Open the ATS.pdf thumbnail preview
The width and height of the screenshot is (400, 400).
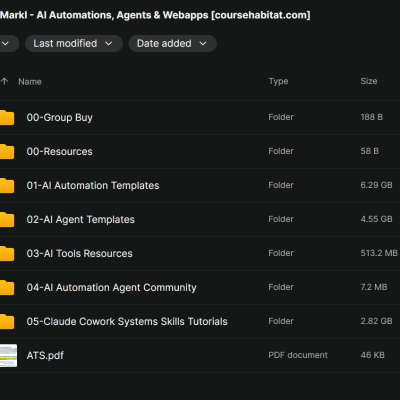(x=8, y=356)
